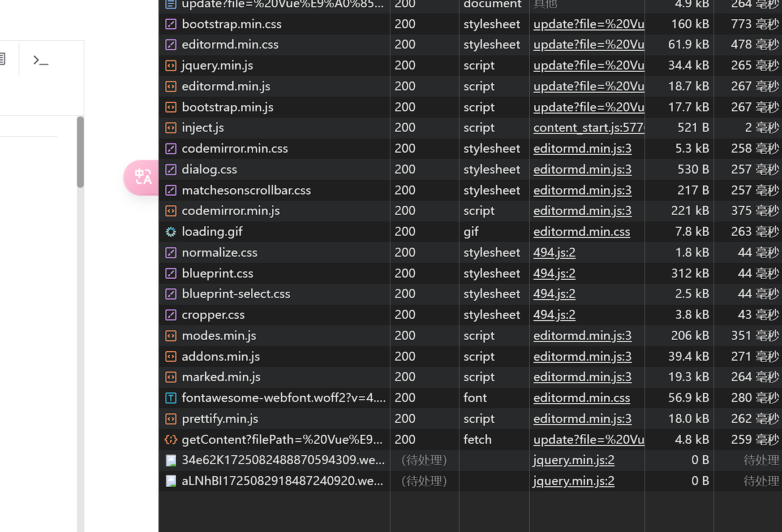Open the editormd.min.css initiator for loading.gif

581,232
